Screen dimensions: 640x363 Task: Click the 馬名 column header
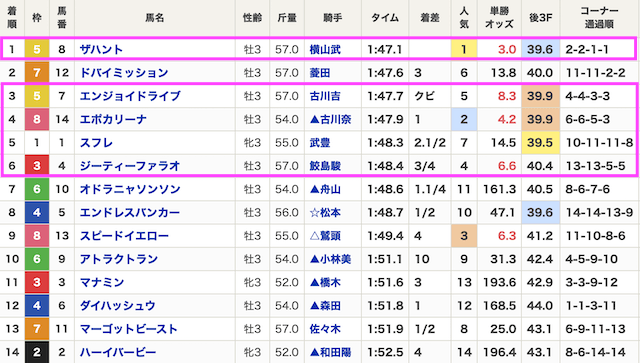coord(155,18)
